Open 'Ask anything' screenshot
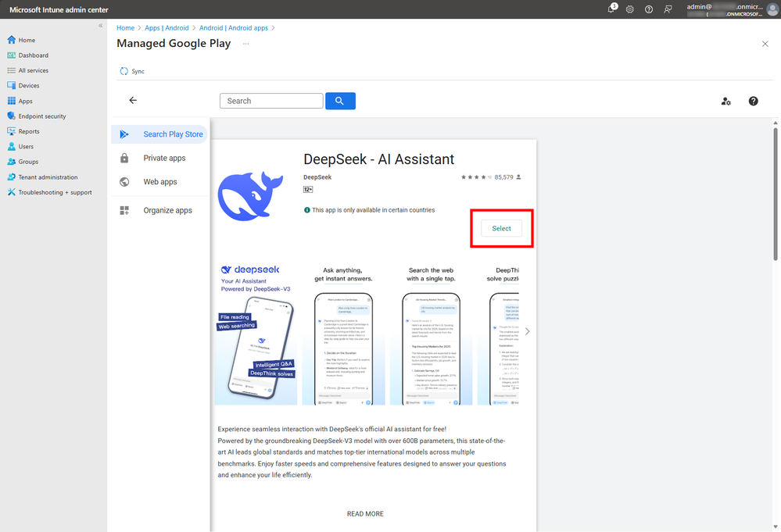The width and height of the screenshot is (781, 532). click(344, 334)
